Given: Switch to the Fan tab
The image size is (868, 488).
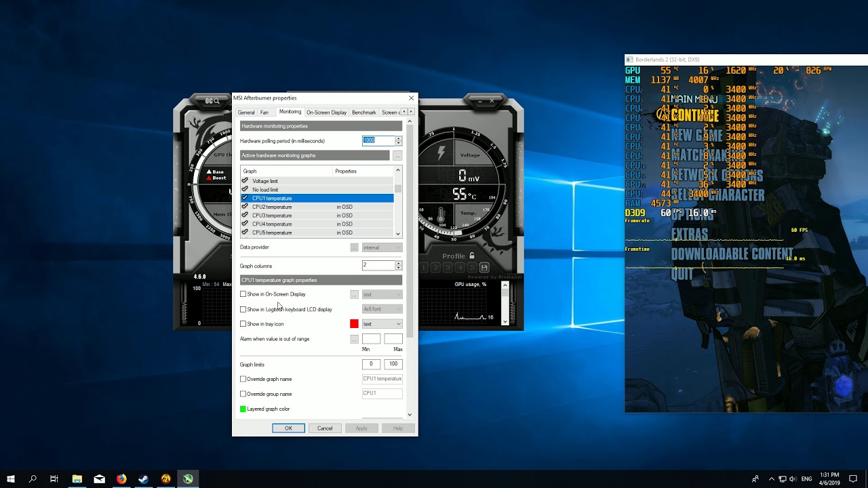Looking at the screenshot, I should [264, 113].
